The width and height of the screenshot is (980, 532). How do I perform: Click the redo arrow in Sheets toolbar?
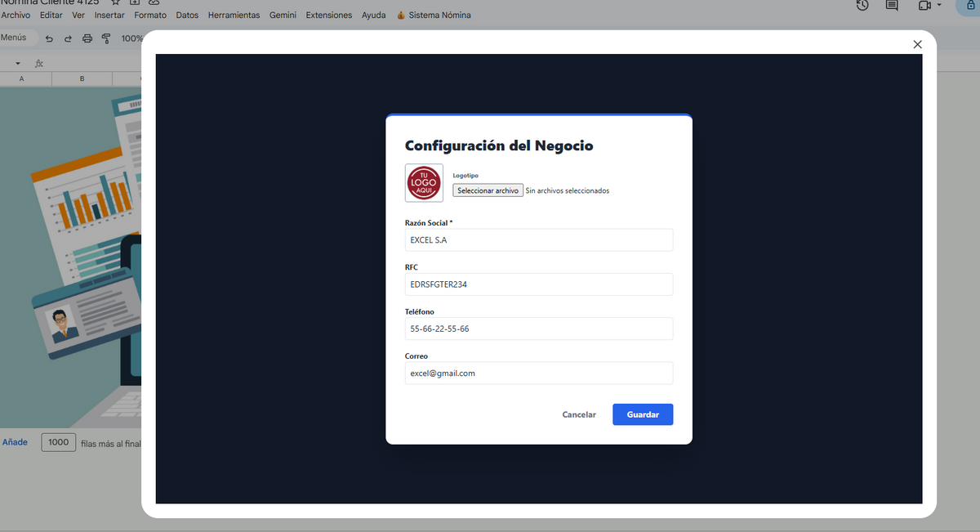[68, 38]
